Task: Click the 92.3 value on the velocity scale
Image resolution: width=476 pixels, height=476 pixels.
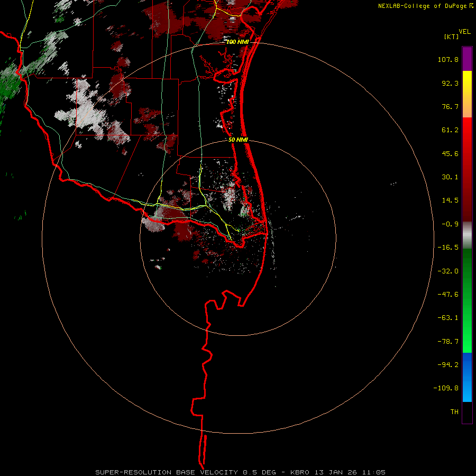Action: coord(450,83)
